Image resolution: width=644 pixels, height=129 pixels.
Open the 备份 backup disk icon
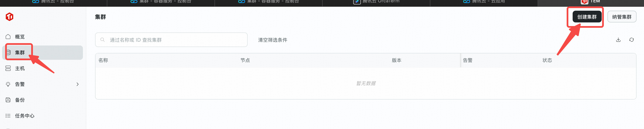click(8, 100)
